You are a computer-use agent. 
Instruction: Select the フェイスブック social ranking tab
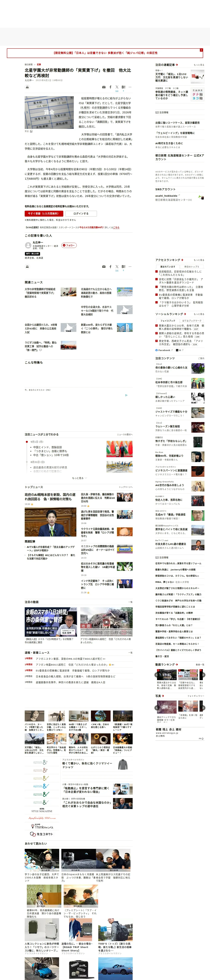click(x=167, y=321)
